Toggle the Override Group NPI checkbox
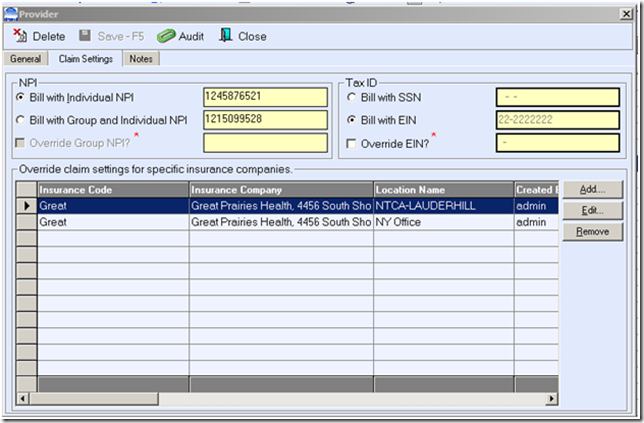Viewport: 644px width, 423px height. coord(20,143)
